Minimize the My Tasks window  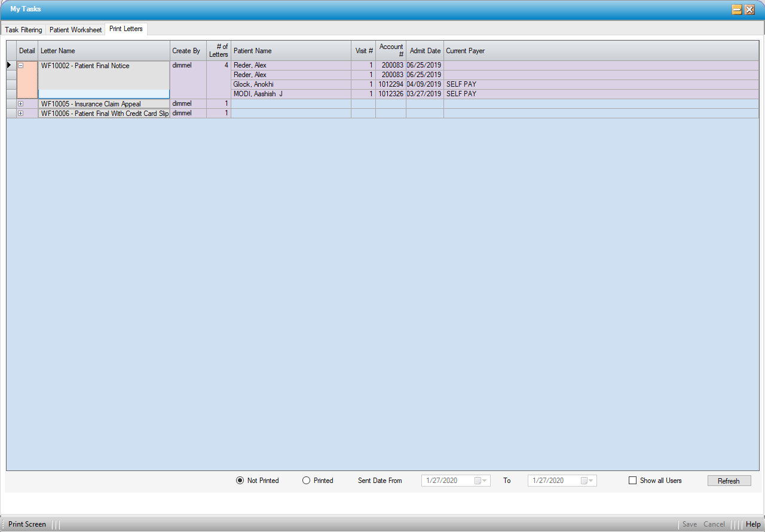737,10
